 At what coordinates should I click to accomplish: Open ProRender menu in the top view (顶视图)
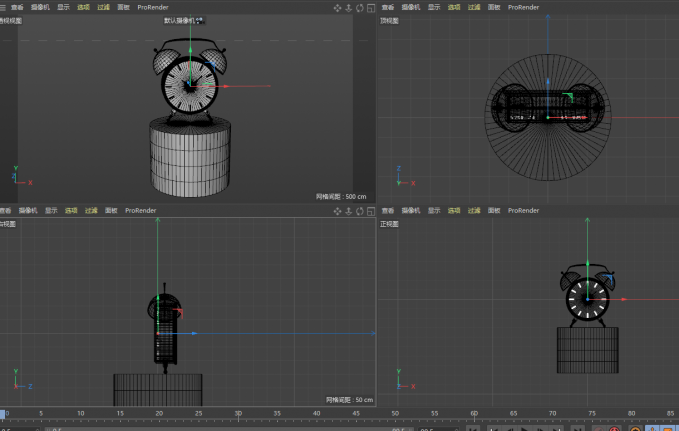tap(524, 7)
